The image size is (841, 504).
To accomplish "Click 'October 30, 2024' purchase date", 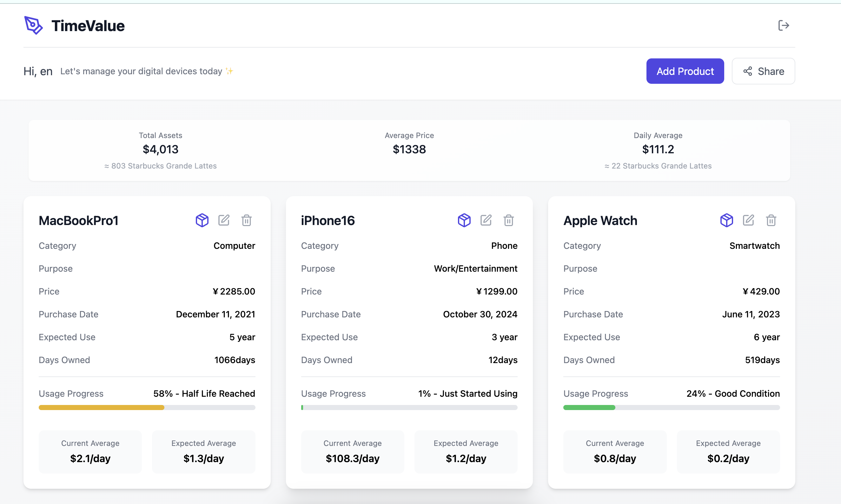I will pos(480,315).
